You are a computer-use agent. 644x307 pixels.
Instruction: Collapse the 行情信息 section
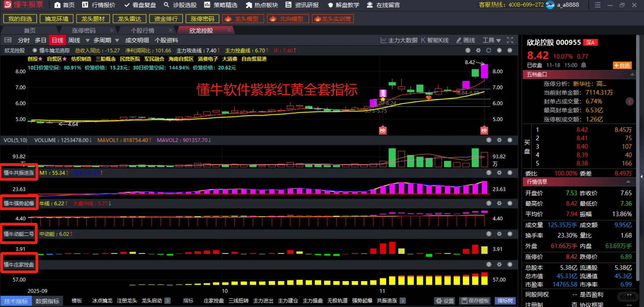tap(628, 182)
